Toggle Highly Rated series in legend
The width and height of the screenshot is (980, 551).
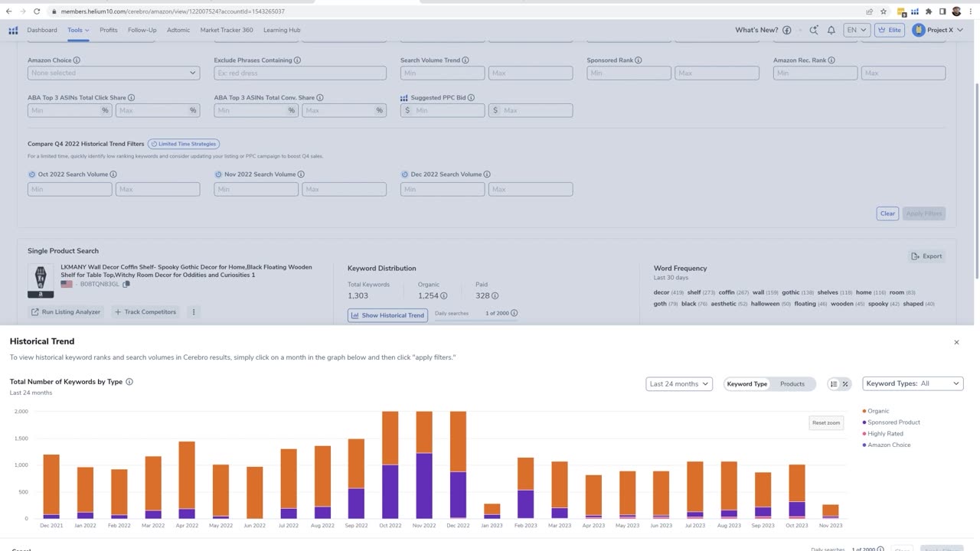tap(883, 434)
